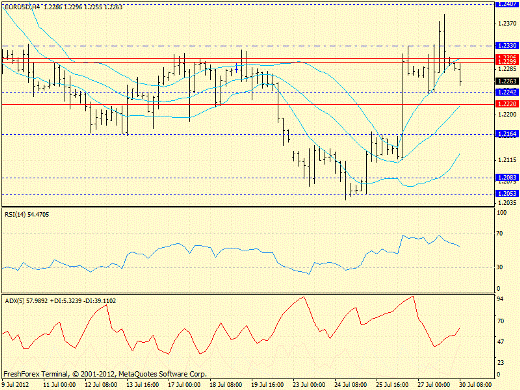Click the blue 1.2164 level tag
The image size is (520, 390).
tap(507, 134)
